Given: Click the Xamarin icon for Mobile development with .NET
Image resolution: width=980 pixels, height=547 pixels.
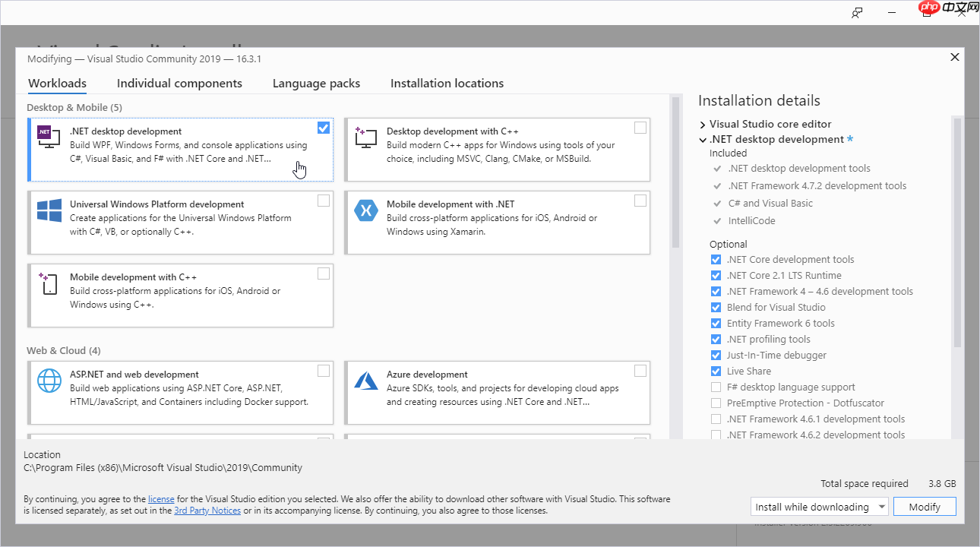Looking at the screenshot, I should pyautogui.click(x=365, y=210).
